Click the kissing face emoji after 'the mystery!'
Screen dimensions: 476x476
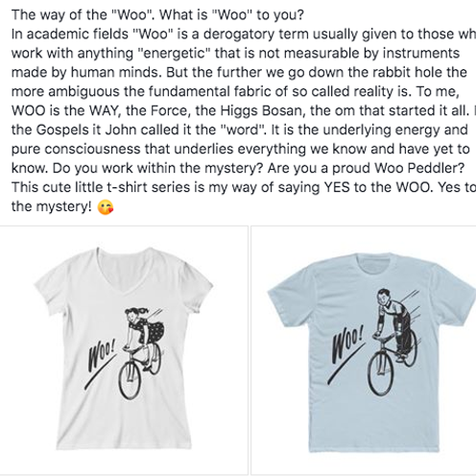[x=106, y=207]
